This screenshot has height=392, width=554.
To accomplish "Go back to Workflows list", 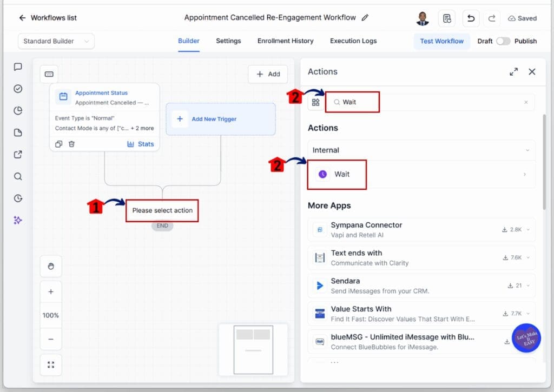I will click(48, 18).
